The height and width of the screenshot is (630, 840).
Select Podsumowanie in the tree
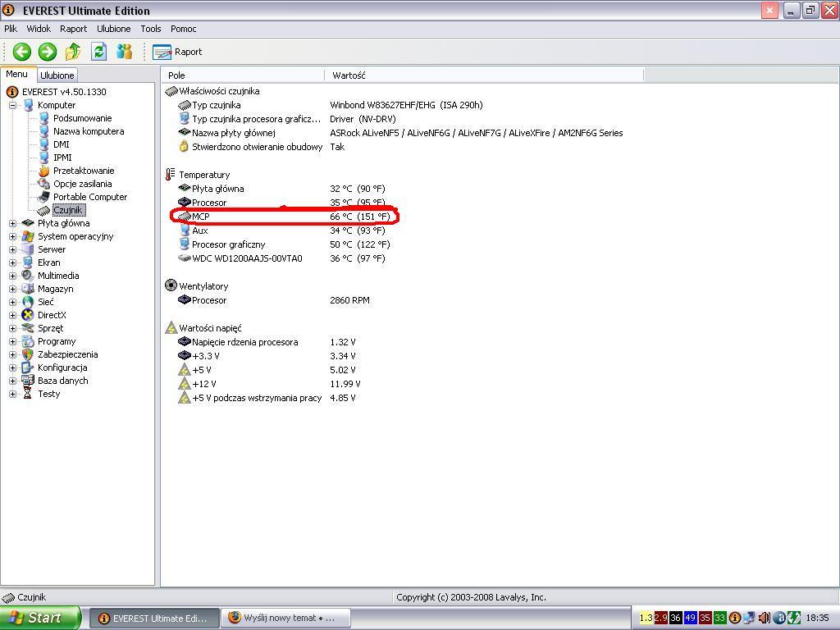pyautogui.click(x=83, y=118)
